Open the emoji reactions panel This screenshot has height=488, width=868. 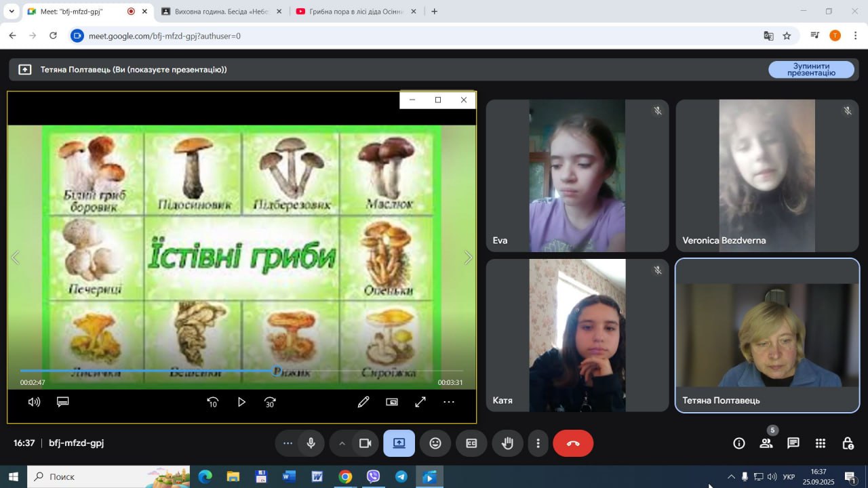coord(435,443)
